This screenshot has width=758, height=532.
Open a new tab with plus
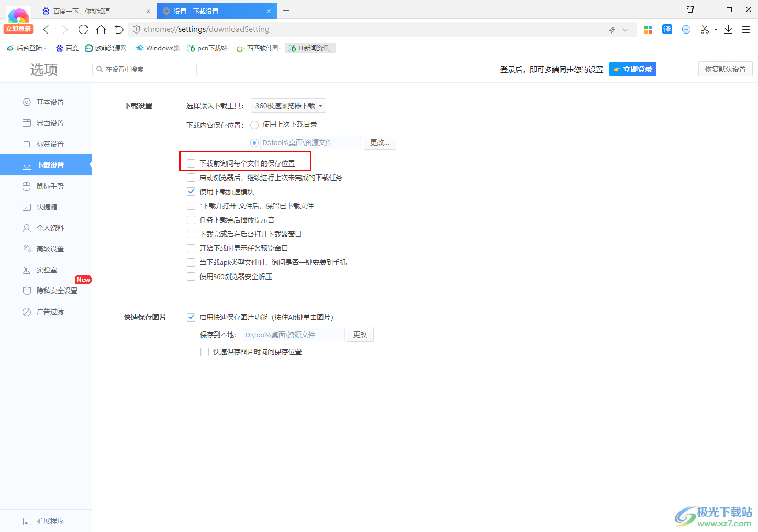286,10
